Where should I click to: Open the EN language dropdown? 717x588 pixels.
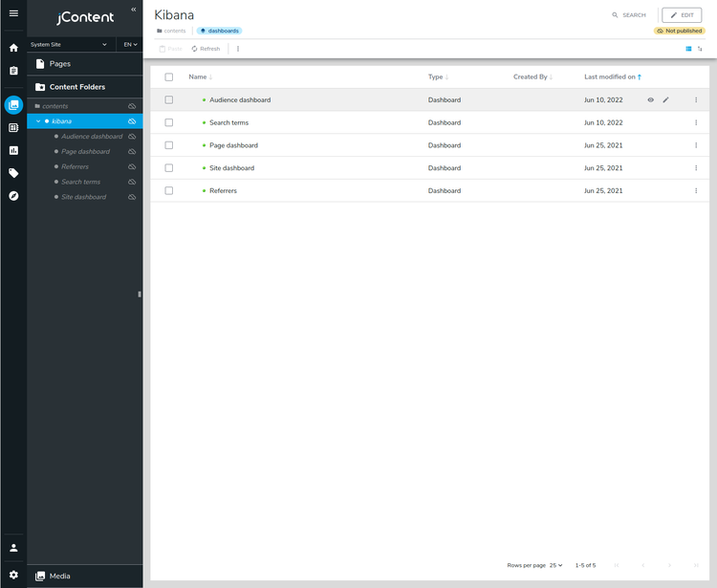pyautogui.click(x=130, y=44)
